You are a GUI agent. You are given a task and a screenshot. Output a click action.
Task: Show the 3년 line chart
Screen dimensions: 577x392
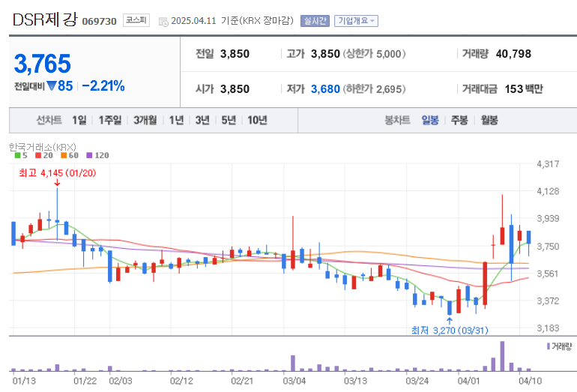coord(202,120)
